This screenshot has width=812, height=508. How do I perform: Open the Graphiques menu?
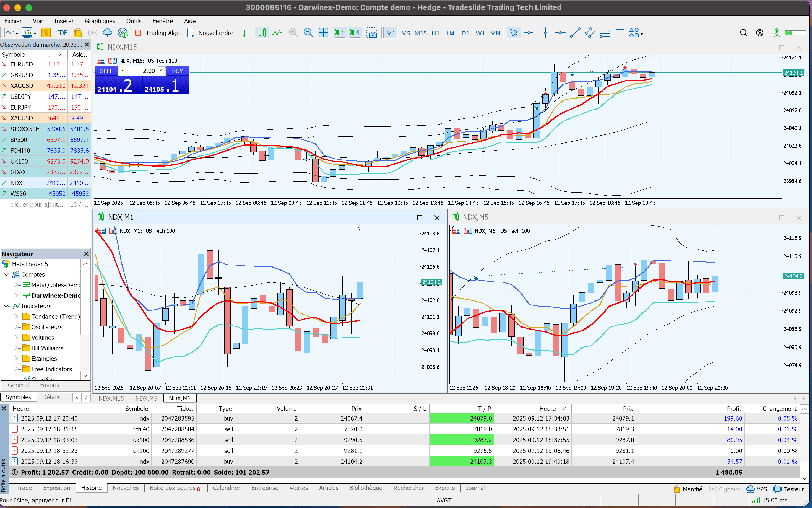pyautogui.click(x=100, y=21)
